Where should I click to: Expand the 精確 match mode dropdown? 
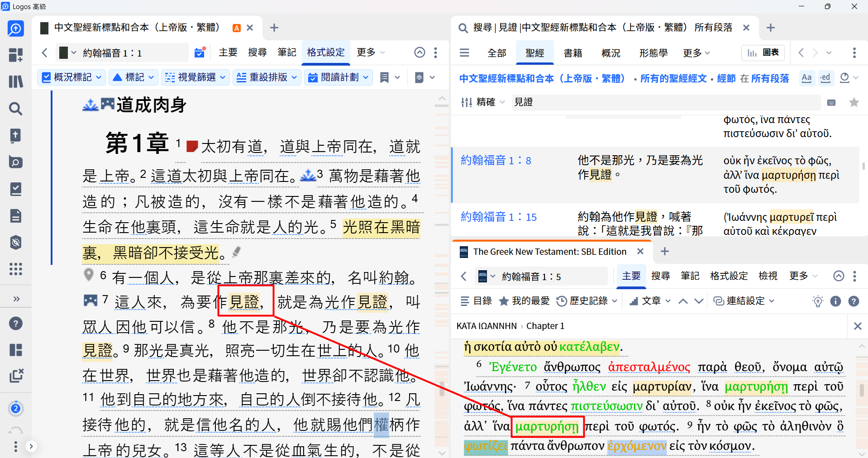pos(482,102)
